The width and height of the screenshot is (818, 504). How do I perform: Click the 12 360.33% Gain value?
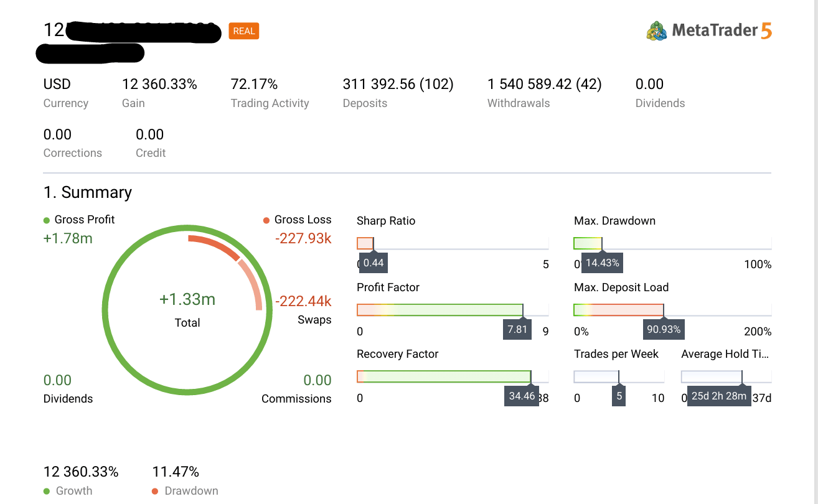pos(159,85)
